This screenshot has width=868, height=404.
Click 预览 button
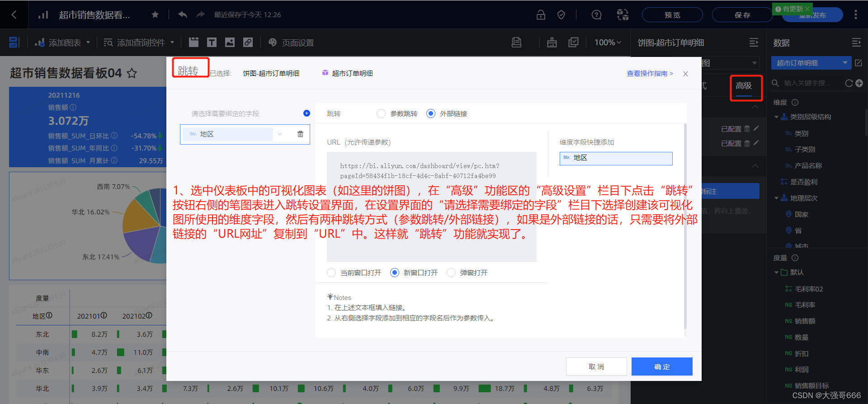[672, 15]
